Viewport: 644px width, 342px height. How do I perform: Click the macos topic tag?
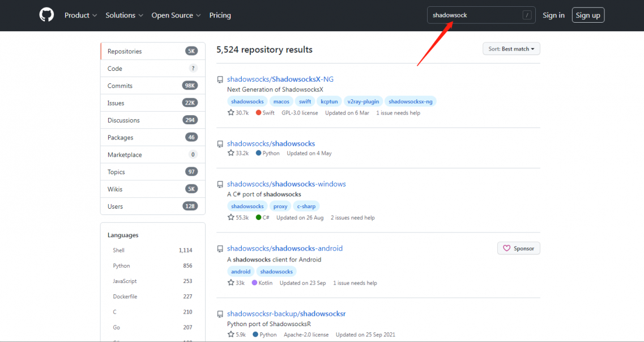282,102
